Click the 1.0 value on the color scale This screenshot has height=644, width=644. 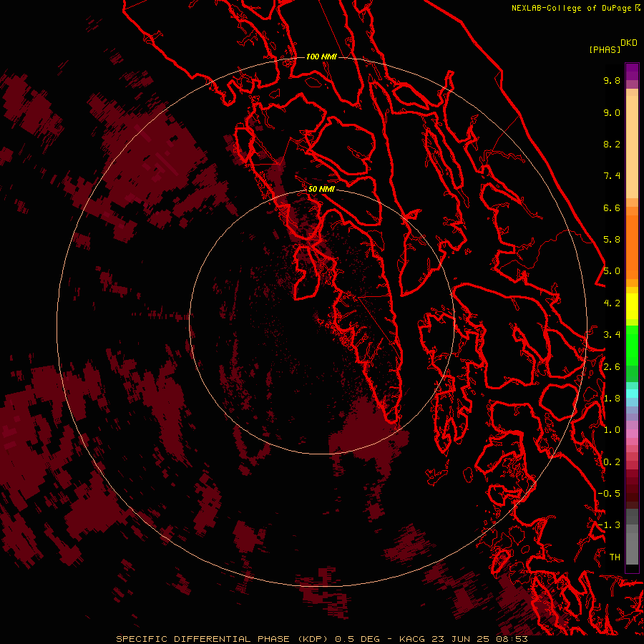(612, 430)
